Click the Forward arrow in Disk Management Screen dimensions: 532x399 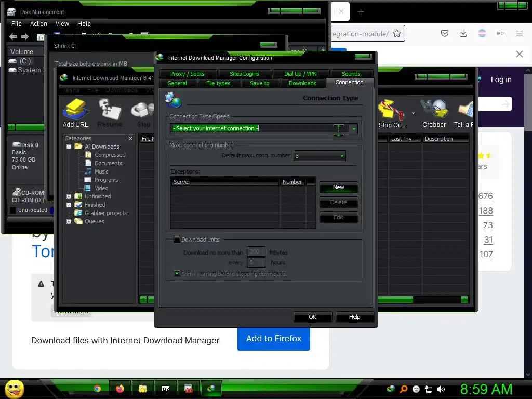click(x=25, y=37)
